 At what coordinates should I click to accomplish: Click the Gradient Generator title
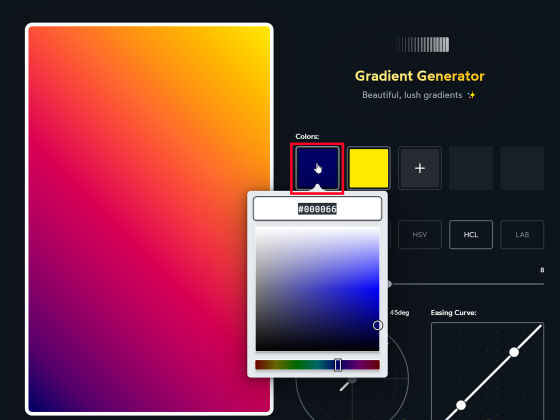(420, 76)
